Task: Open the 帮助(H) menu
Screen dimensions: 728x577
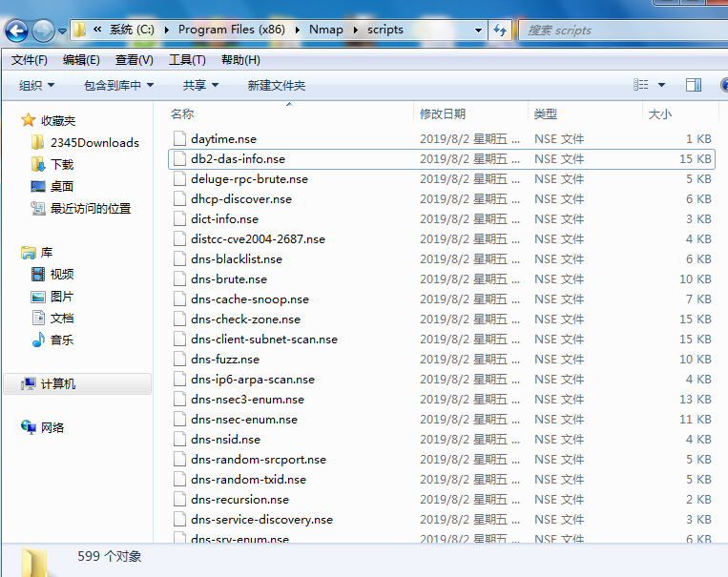Action: pos(240,60)
